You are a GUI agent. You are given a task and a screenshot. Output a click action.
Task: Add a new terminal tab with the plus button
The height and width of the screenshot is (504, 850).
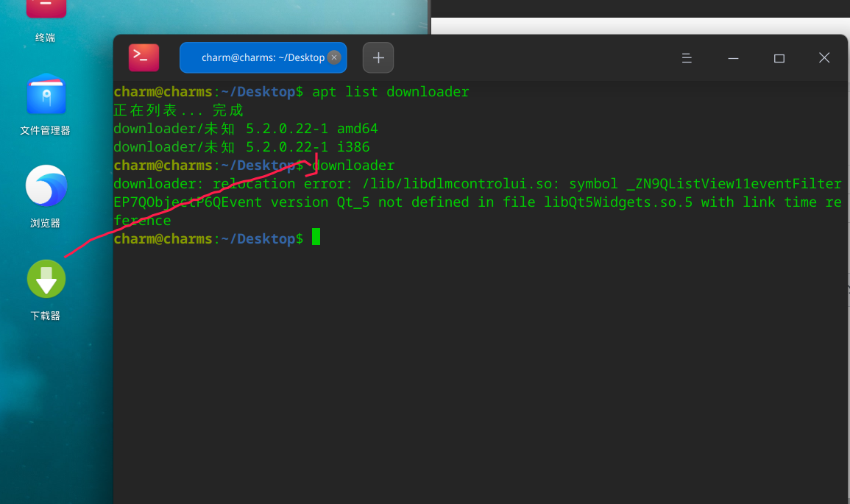point(378,57)
